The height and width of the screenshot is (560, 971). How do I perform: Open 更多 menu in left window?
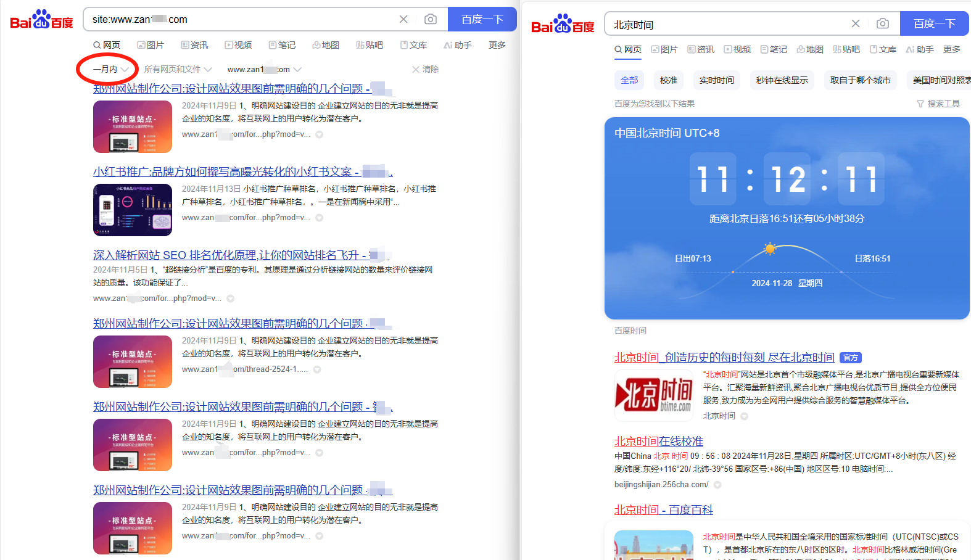coord(497,45)
